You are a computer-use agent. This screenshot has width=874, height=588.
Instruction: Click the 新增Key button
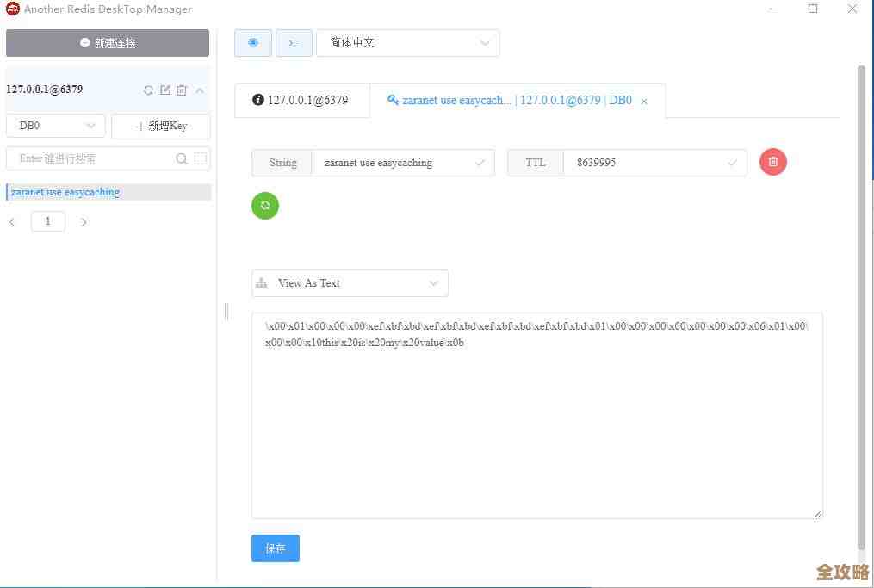[161, 125]
